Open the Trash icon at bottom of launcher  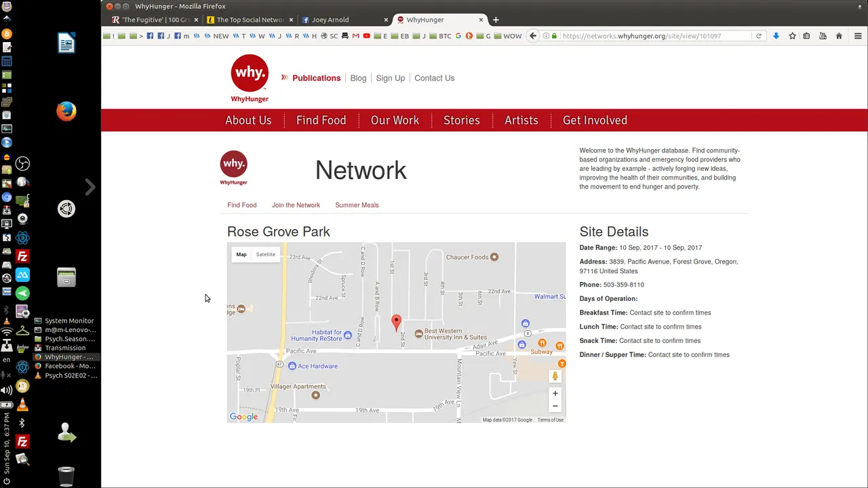[x=66, y=476]
